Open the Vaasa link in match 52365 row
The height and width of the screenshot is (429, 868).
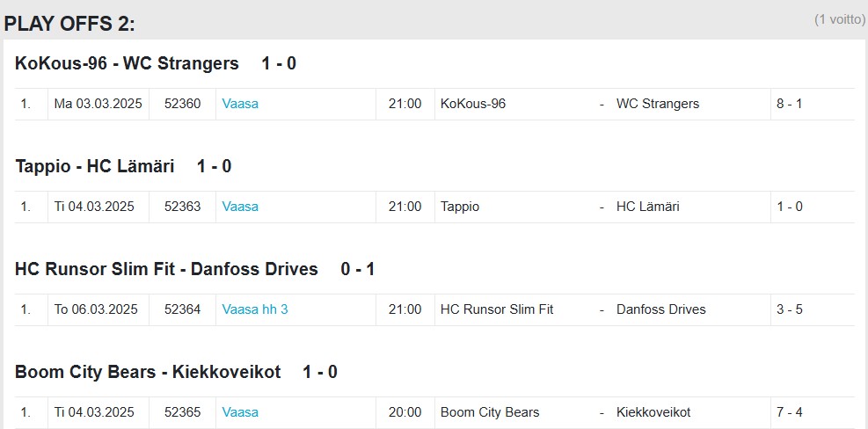coord(240,412)
